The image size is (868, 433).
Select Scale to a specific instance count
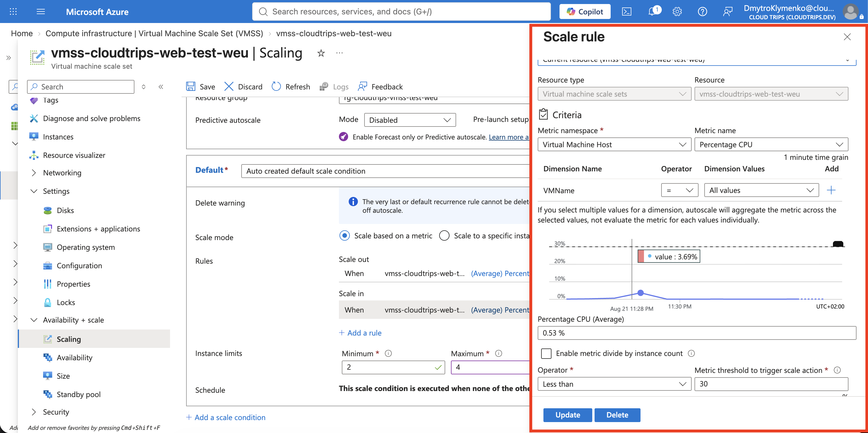(444, 235)
